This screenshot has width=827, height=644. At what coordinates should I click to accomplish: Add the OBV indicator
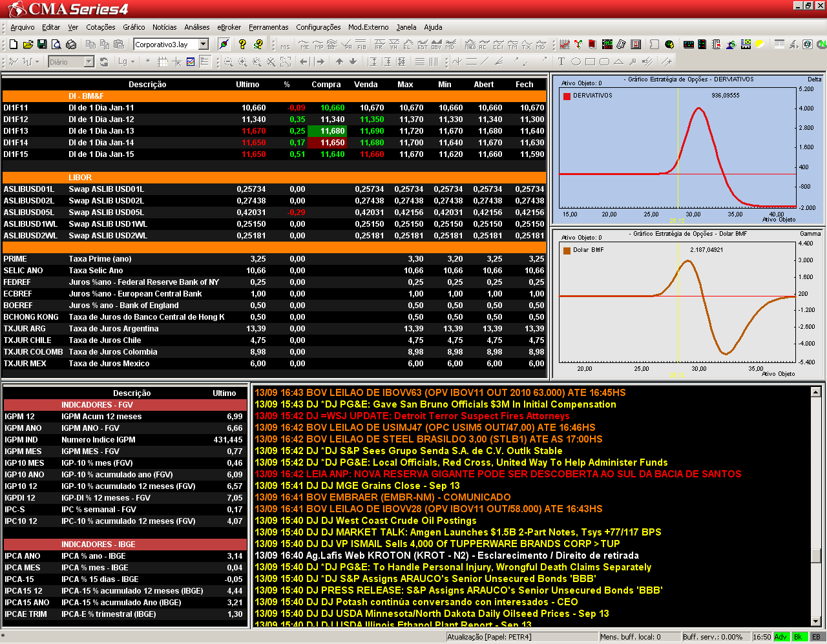pyautogui.click(x=436, y=44)
